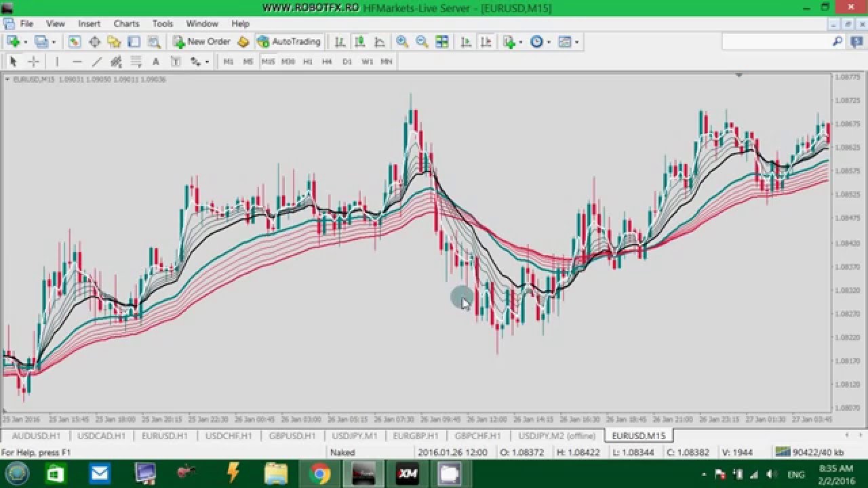Image resolution: width=868 pixels, height=488 pixels.
Task: Click the toolbar search input field
Action: tap(776, 41)
